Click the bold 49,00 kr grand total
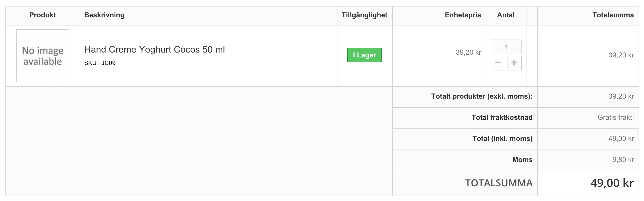Screen dimensions: 644x201 (x=612, y=183)
